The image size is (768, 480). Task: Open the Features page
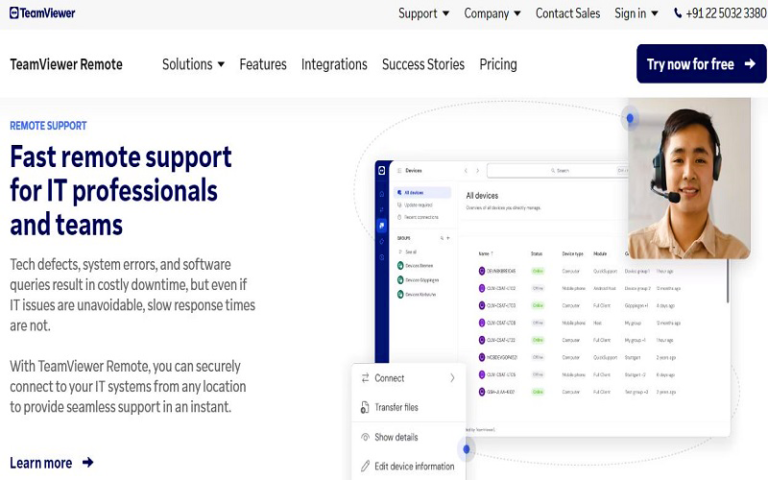tap(263, 64)
